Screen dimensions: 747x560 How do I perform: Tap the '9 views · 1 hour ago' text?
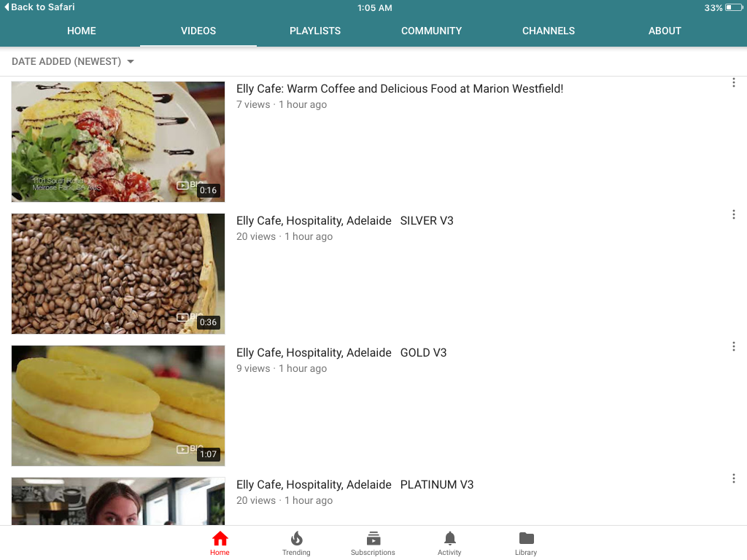pos(282,368)
